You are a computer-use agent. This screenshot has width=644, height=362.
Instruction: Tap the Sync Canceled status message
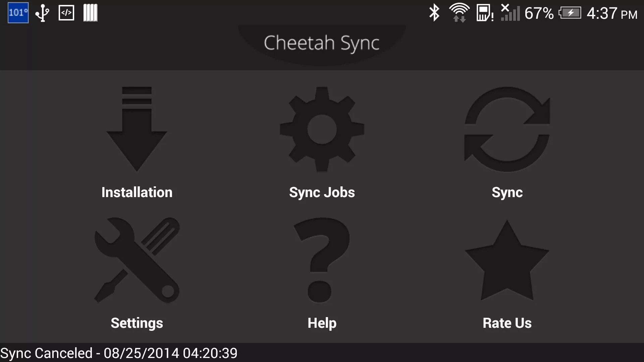coord(119,353)
